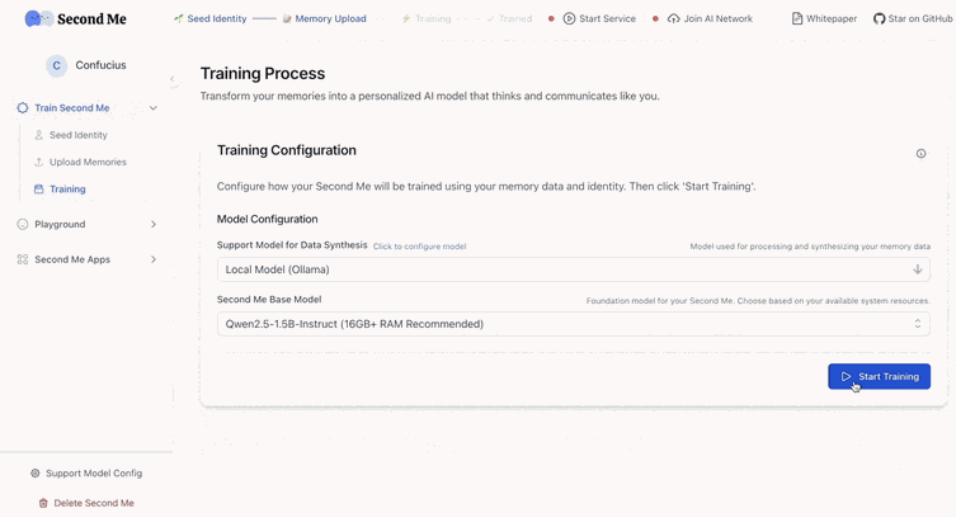Go to Seed Identity in sidebar
Viewport: 956px width, 517px height.
78,135
